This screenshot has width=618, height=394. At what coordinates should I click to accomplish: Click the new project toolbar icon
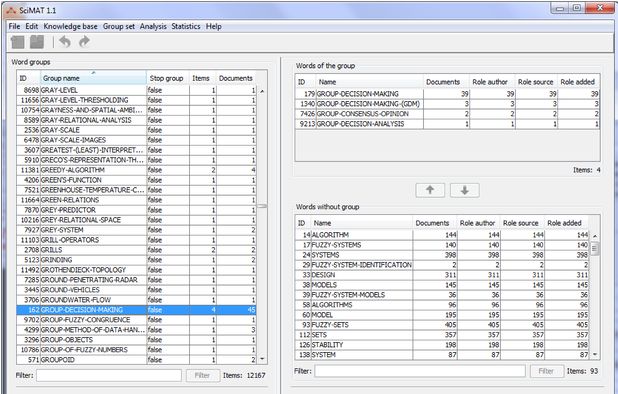tap(18, 42)
